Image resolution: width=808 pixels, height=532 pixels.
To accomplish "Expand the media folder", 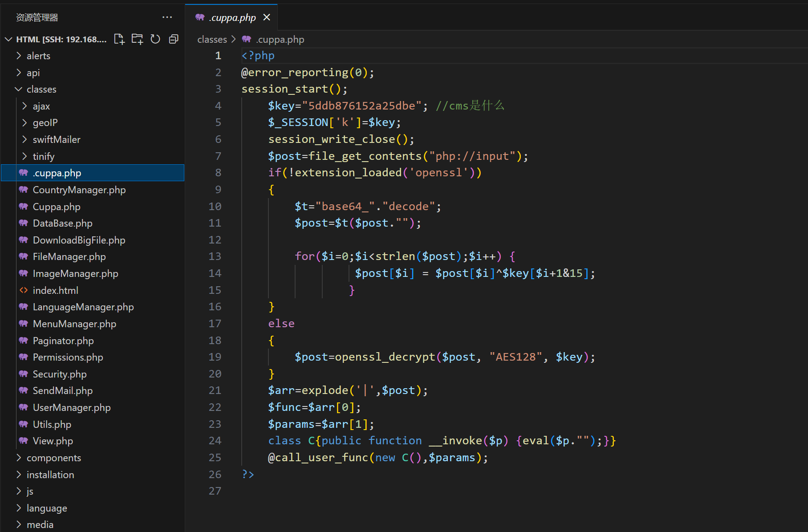I will (19, 524).
